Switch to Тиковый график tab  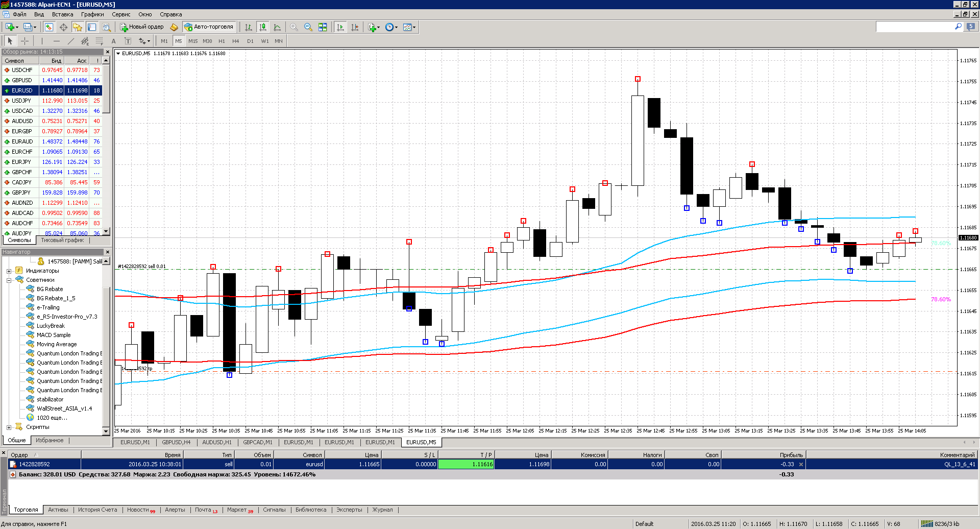click(x=62, y=240)
